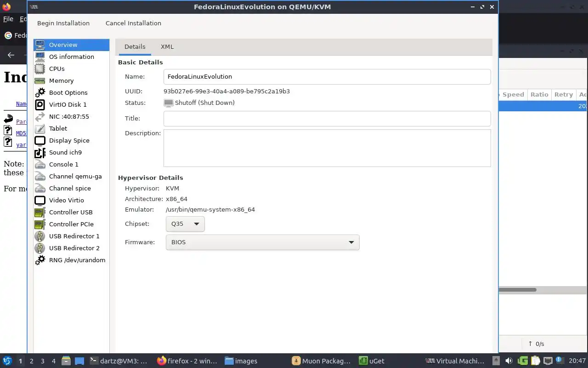This screenshot has width=588, height=368.
Task: Select the Sound ich9 icon
Action: (x=40, y=152)
